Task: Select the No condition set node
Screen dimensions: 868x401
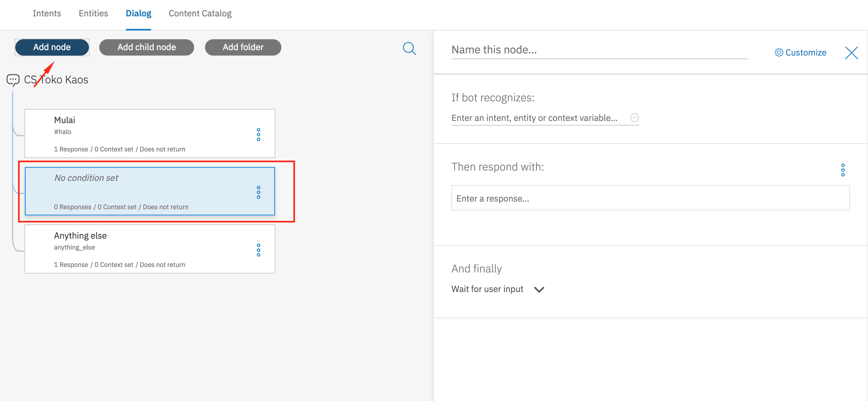Action: tap(150, 191)
